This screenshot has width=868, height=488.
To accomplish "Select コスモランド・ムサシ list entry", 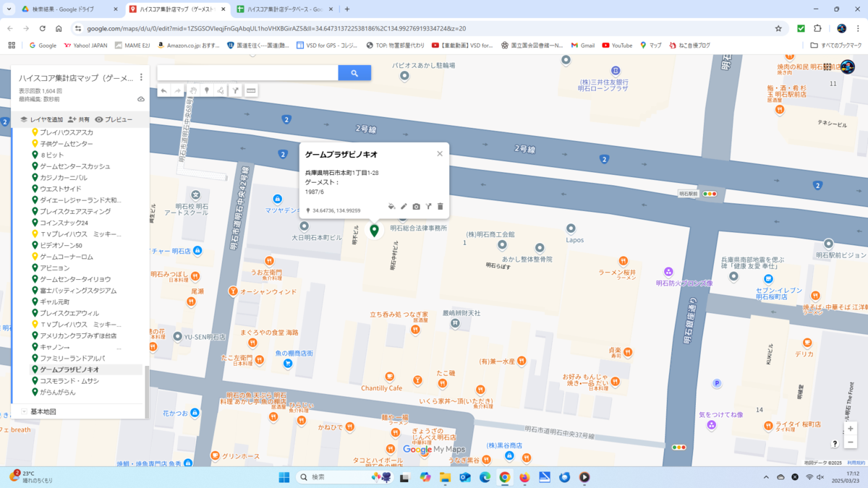I will (69, 381).
